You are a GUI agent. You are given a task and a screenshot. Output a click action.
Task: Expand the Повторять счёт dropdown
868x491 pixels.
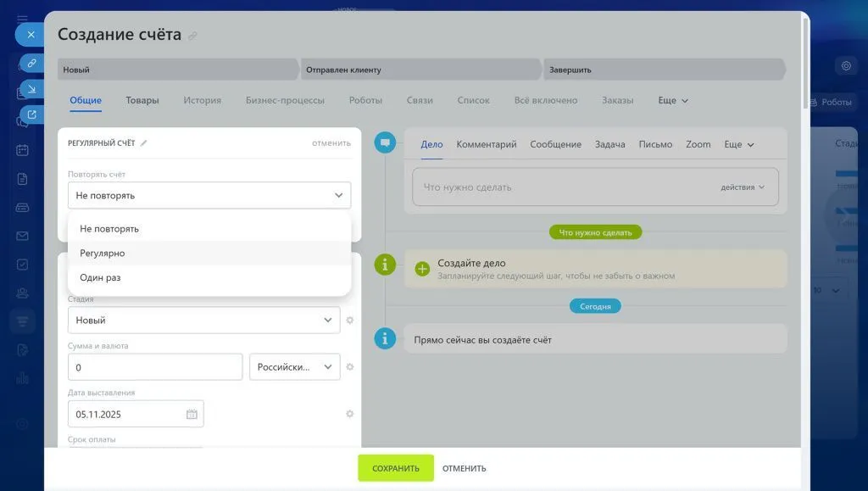pos(209,195)
